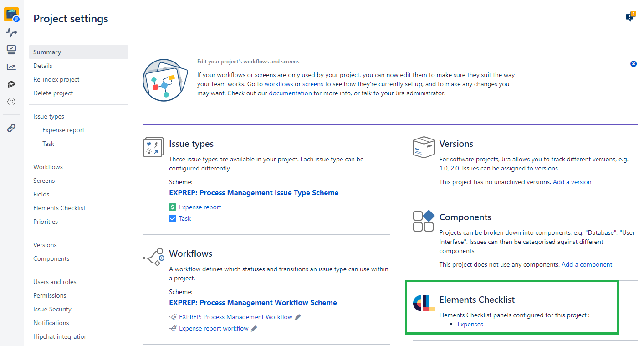Edit the Expense report workflow pencil icon

[x=254, y=329]
